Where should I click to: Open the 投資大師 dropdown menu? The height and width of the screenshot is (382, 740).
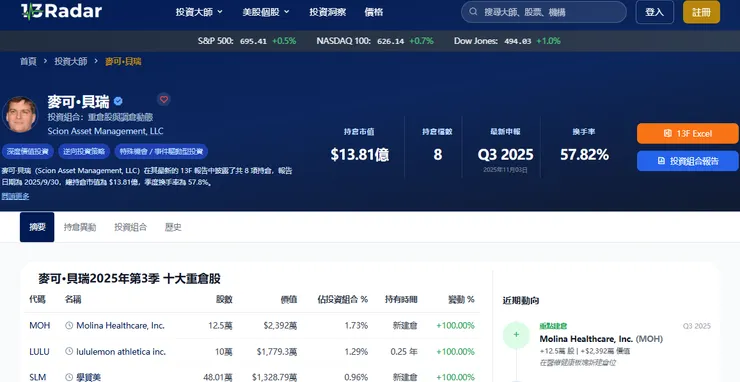199,12
